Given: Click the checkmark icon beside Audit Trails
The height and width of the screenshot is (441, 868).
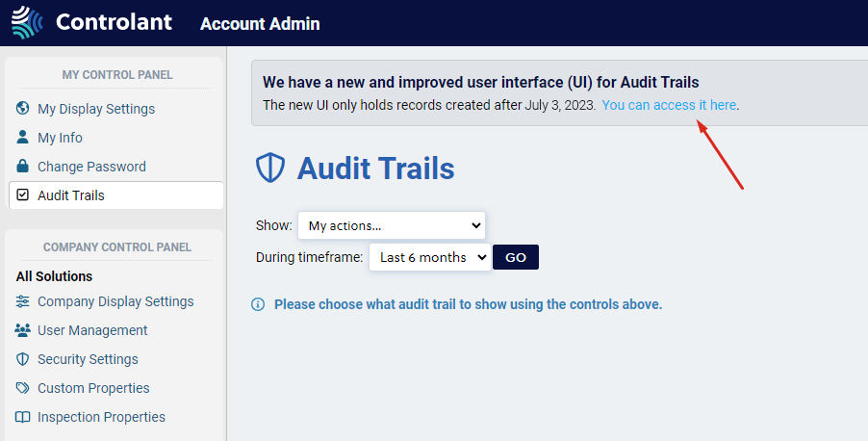Looking at the screenshot, I should [x=23, y=195].
